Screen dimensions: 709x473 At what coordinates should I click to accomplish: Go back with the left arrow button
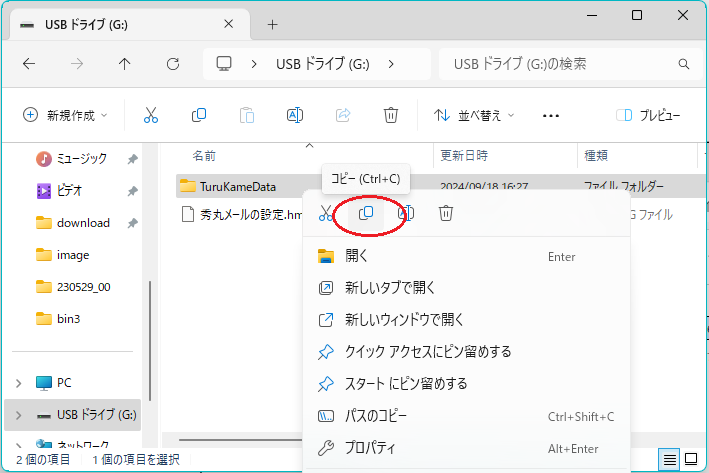click(x=29, y=64)
